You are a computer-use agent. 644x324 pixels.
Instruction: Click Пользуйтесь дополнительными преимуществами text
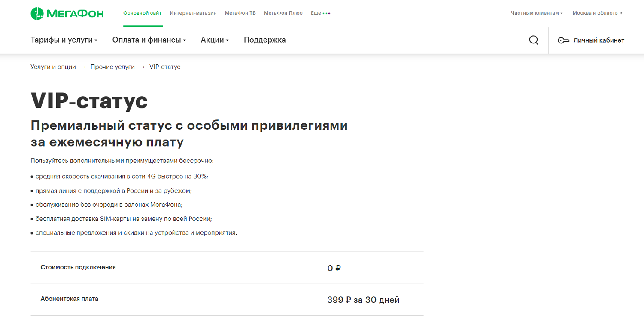(x=122, y=161)
